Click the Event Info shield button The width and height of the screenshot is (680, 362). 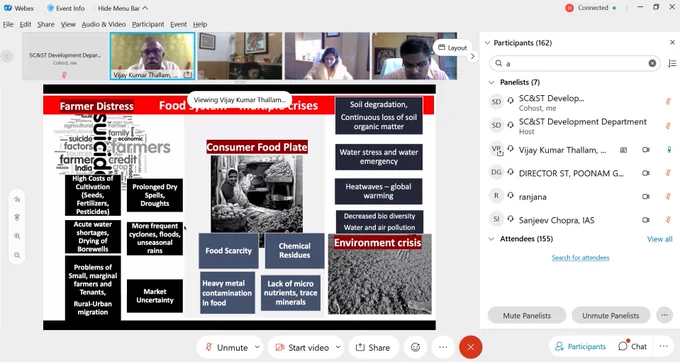coord(66,8)
